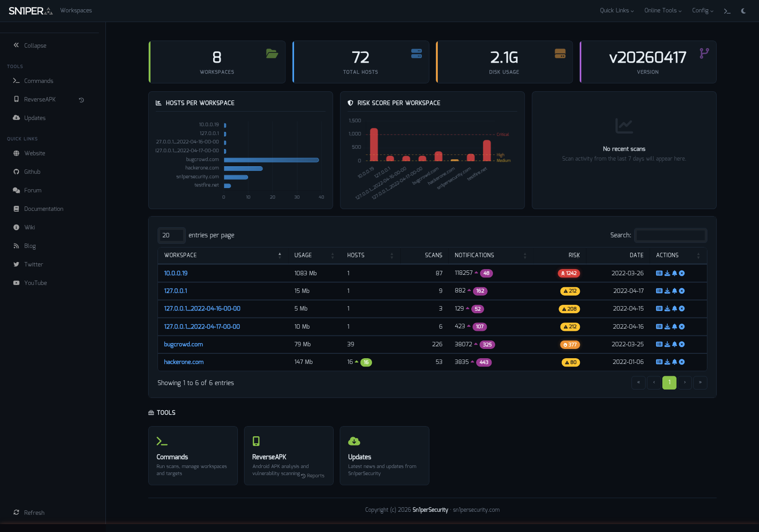Delete the hackerone.com workspace
The height and width of the screenshot is (532, 759).
point(682,362)
